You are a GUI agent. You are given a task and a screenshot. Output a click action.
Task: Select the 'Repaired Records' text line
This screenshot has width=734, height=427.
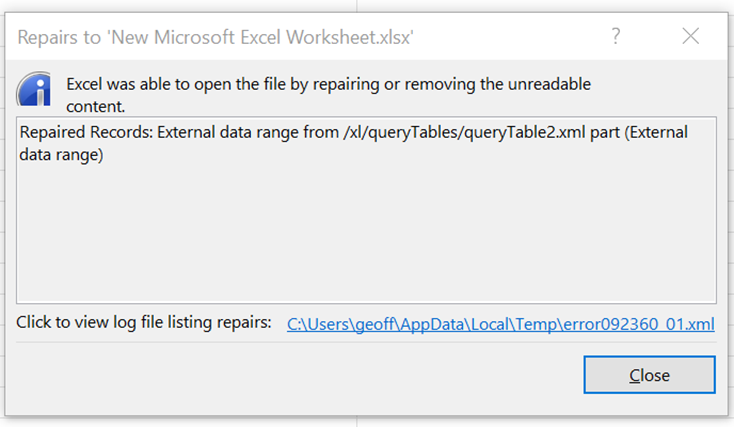coord(353,133)
